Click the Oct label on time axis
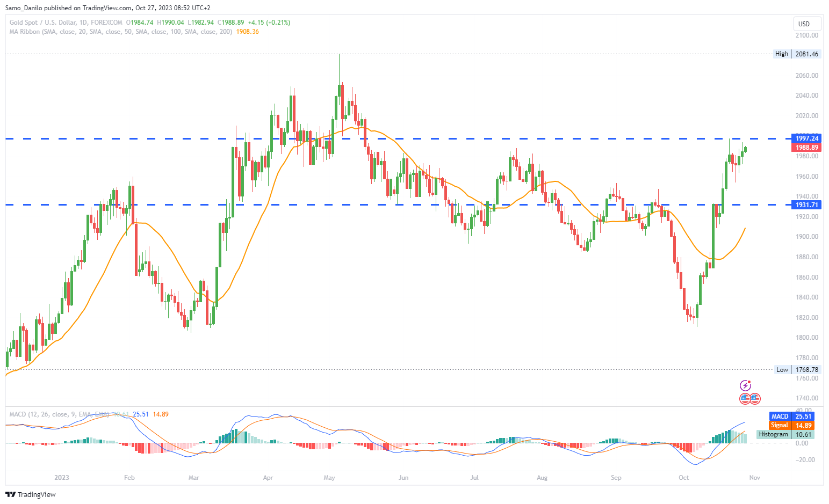The width and height of the screenshot is (829, 504). pyautogui.click(x=683, y=478)
